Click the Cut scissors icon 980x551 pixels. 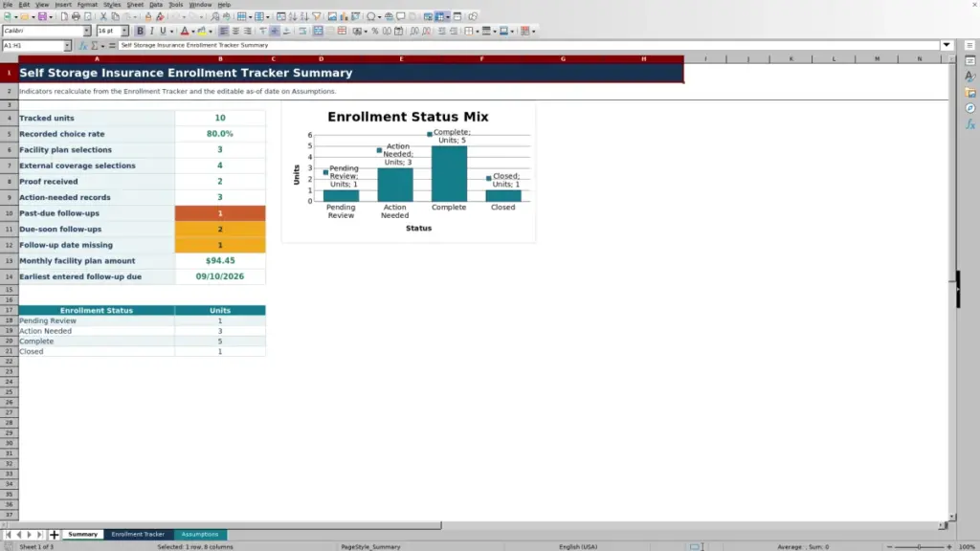click(103, 17)
